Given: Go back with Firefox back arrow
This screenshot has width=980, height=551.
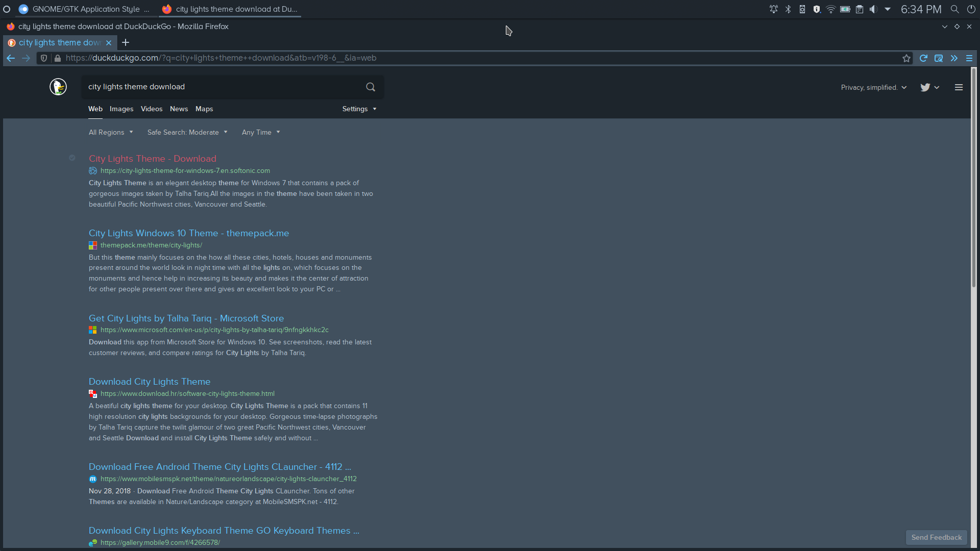Looking at the screenshot, I should point(11,58).
